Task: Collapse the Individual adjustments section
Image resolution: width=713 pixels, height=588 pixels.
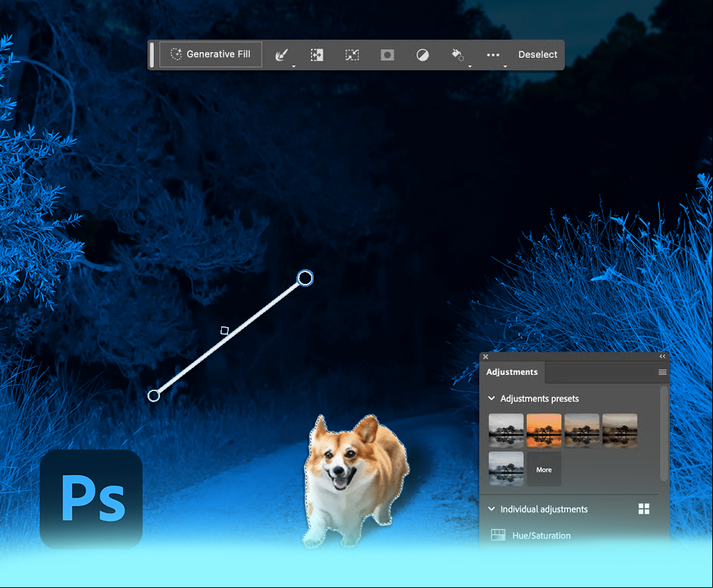Action: click(x=492, y=509)
